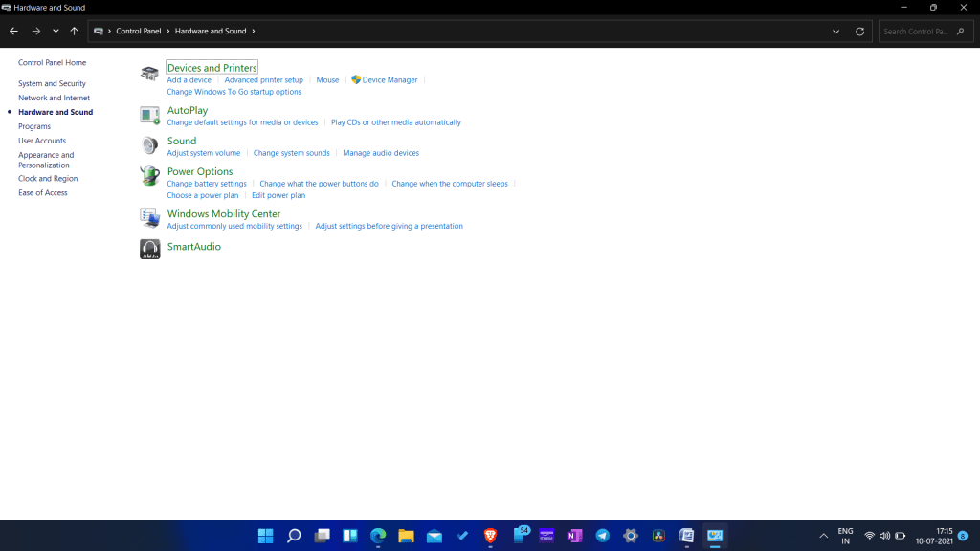Launch SmartAudio via its icon
The image size is (980, 551).
149,249
